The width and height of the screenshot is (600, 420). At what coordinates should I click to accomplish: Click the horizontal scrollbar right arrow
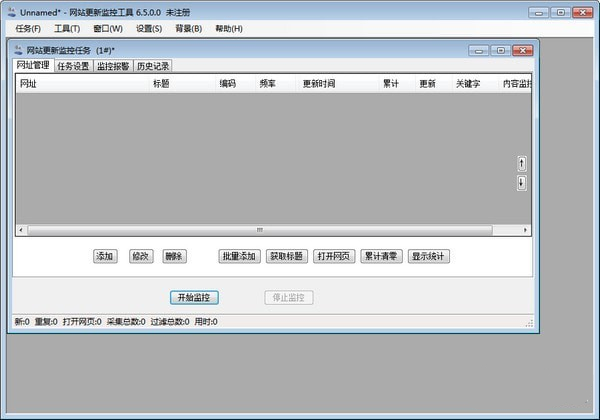525,230
